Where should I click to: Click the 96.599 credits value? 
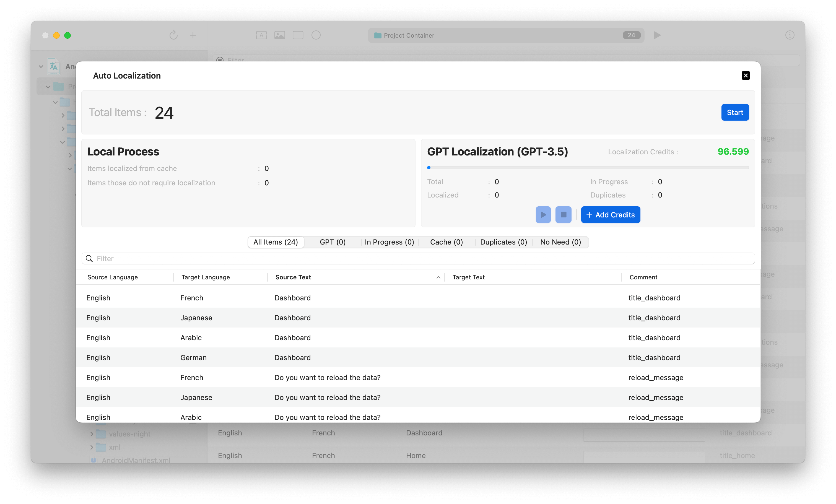click(x=733, y=152)
